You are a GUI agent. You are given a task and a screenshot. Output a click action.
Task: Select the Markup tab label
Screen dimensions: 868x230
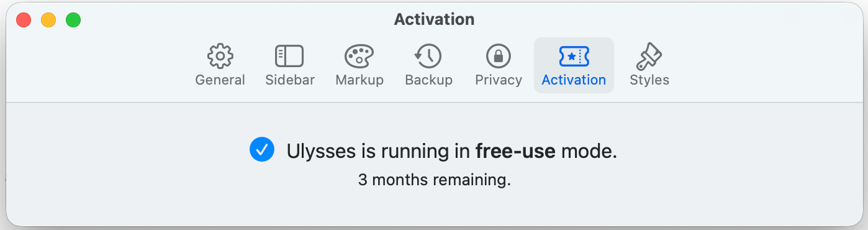(359, 80)
